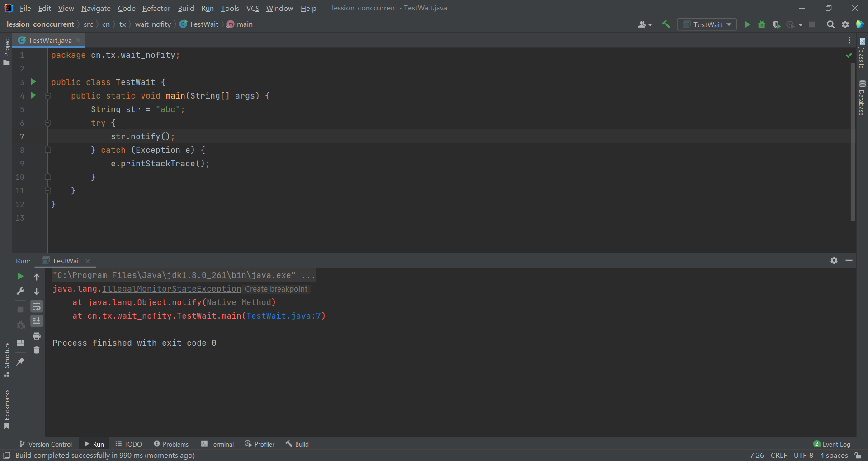
Task: Open the user account icon menu
Action: point(645,24)
